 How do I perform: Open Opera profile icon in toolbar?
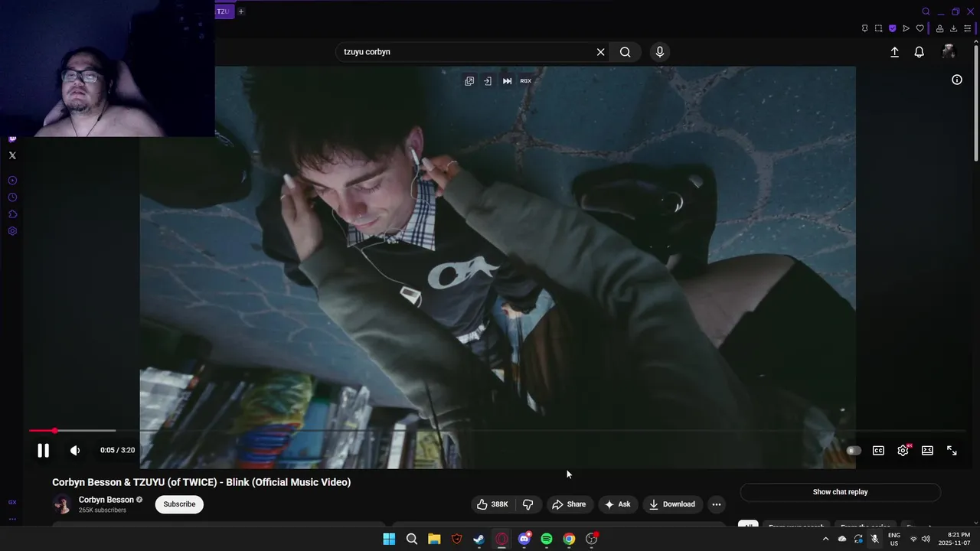939,28
